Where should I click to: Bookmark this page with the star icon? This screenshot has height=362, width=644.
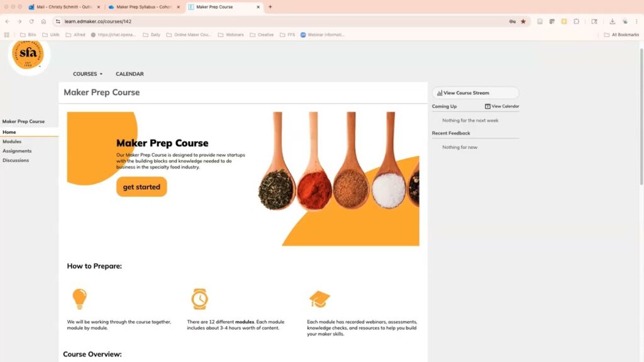[523, 21]
